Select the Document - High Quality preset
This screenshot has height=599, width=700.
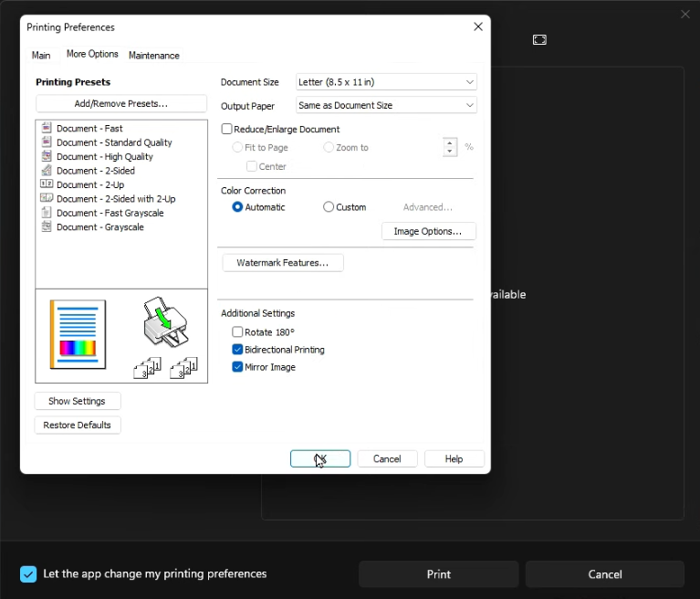105,156
